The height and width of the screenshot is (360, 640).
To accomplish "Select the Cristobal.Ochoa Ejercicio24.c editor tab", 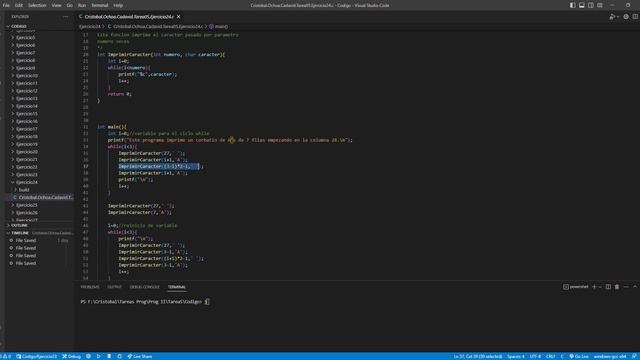I will coord(129,17).
